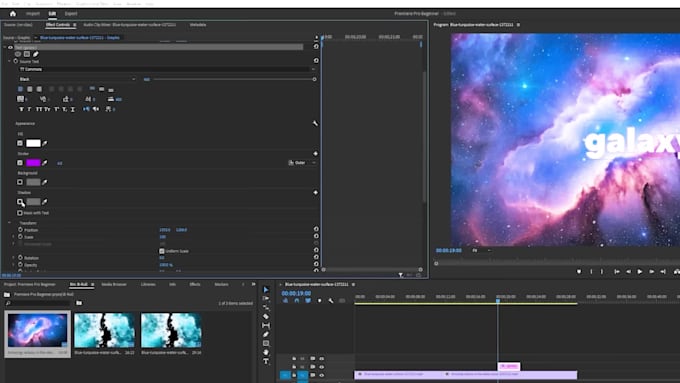Toggle eye on the top video track
Image resolution: width=680 pixels, height=383 pixels.
click(x=321, y=359)
